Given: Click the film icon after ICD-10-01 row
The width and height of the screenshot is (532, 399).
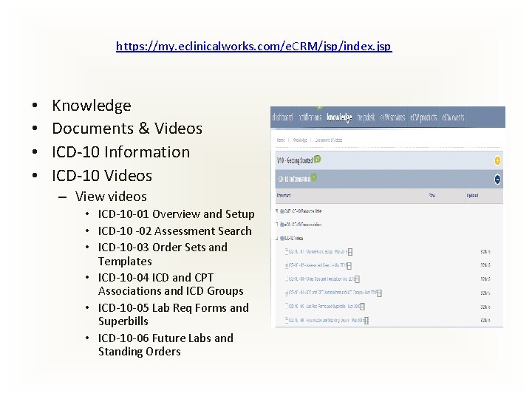Looking at the screenshot, I should click(350, 252).
